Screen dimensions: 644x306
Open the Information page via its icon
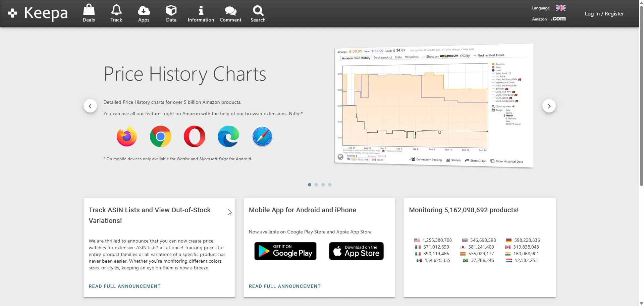(200, 10)
